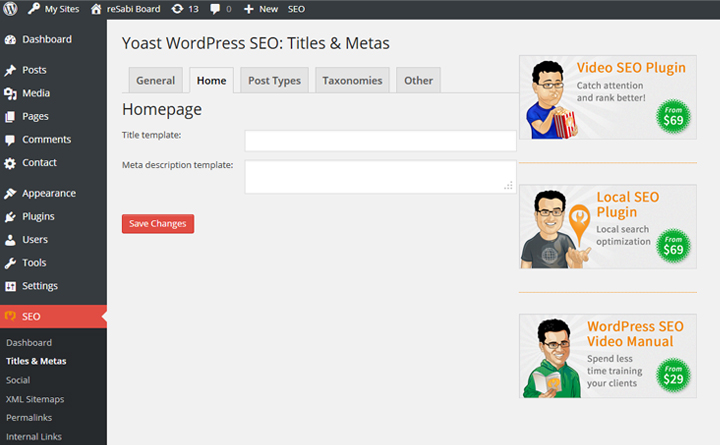Open the Local SEO Plugin banner
Image resolution: width=720 pixels, height=445 pixels.
coord(608,227)
